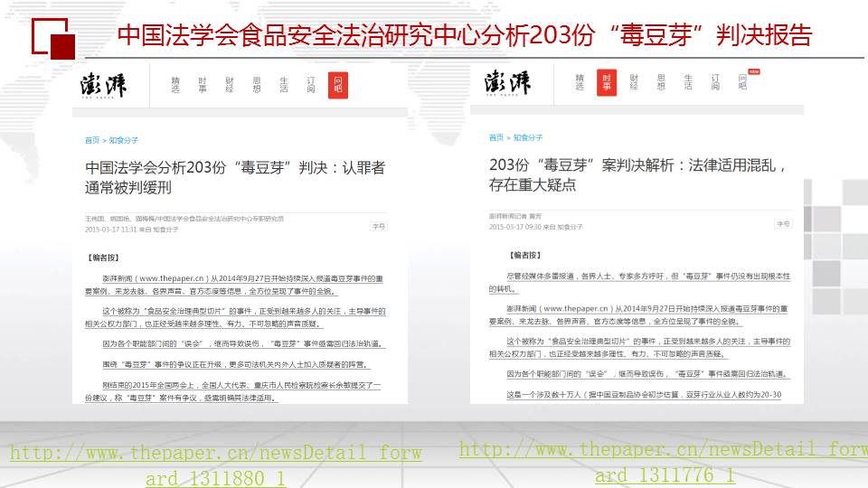
Task: Open the newsDetail_forward_1311776 URL link
Action: (664, 462)
